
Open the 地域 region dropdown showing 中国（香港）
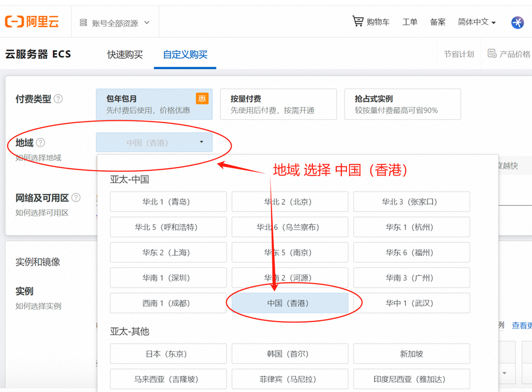[x=155, y=142]
